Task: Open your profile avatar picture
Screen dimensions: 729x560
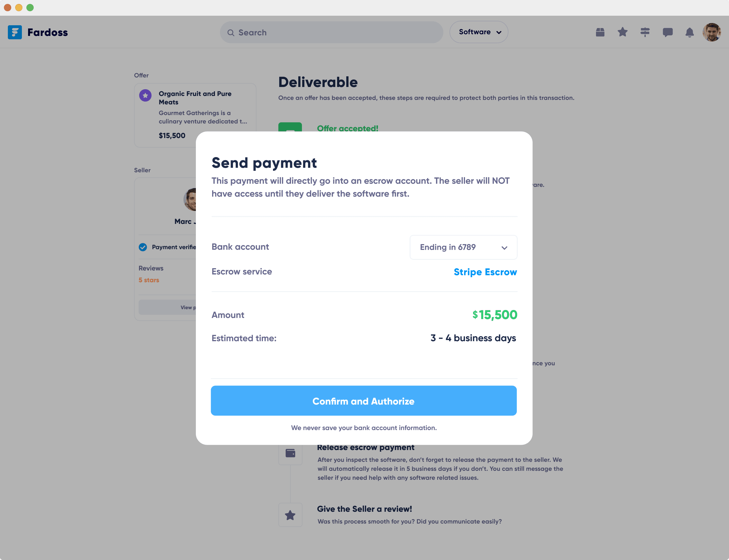Action: (712, 32)
